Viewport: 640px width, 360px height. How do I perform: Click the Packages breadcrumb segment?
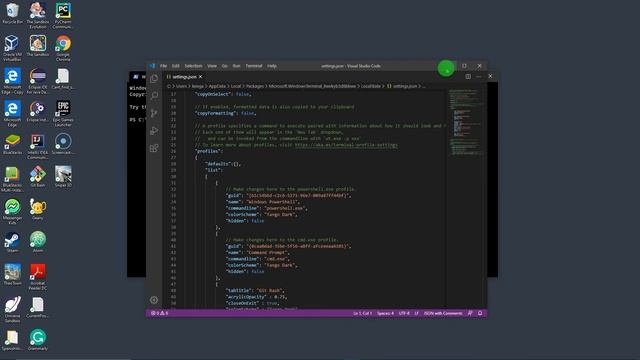pyautogui.click(x=255, y=86)
